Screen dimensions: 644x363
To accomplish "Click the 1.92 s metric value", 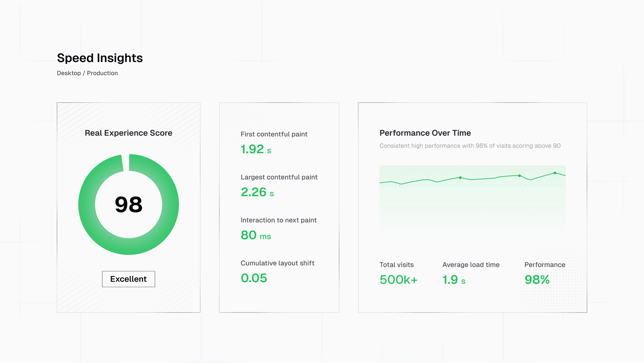I will [256, 149].
